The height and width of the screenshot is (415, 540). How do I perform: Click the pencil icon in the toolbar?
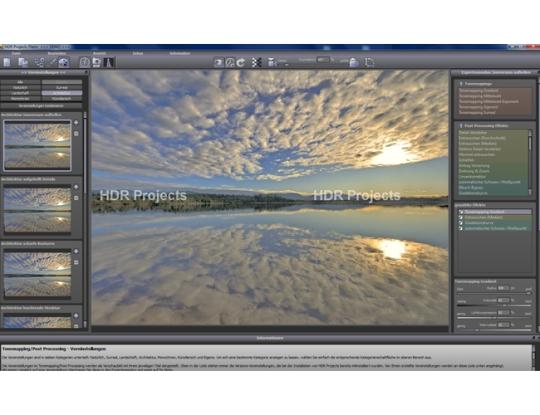[x=53, y=62]
